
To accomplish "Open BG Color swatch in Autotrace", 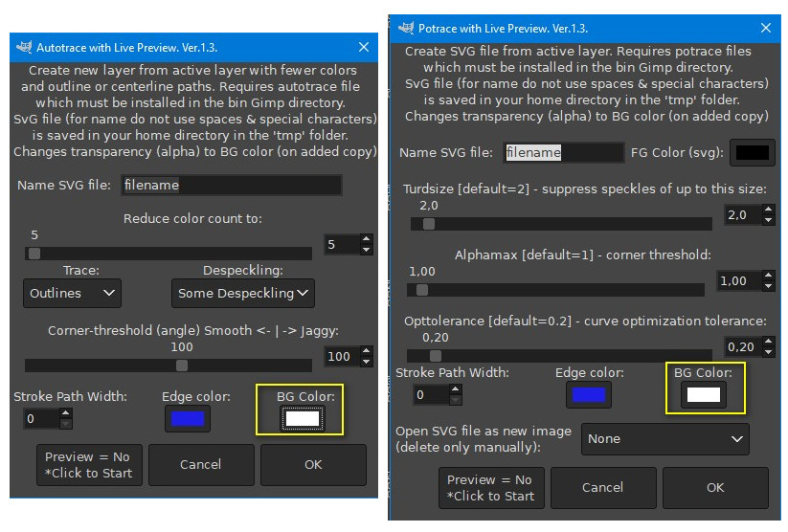I will [x=302, y=418].
